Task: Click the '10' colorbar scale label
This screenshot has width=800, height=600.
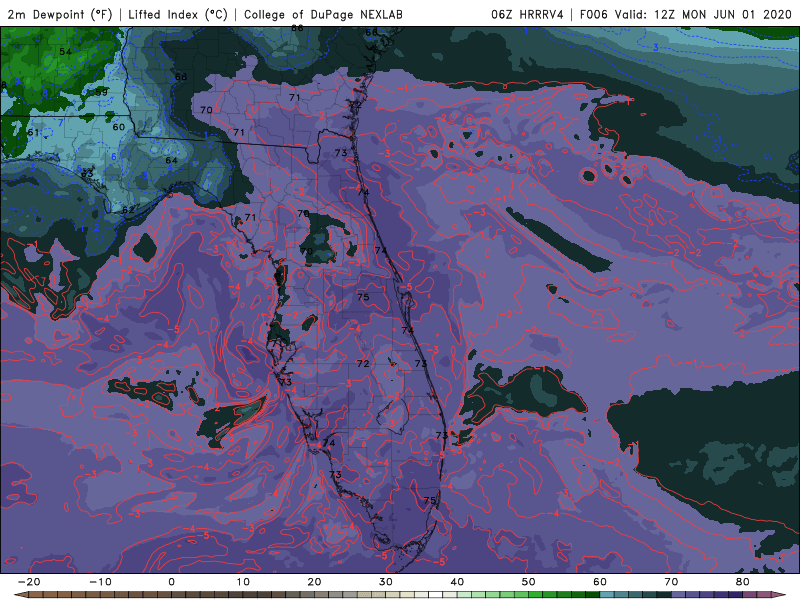Action: [x=243, y=582]
